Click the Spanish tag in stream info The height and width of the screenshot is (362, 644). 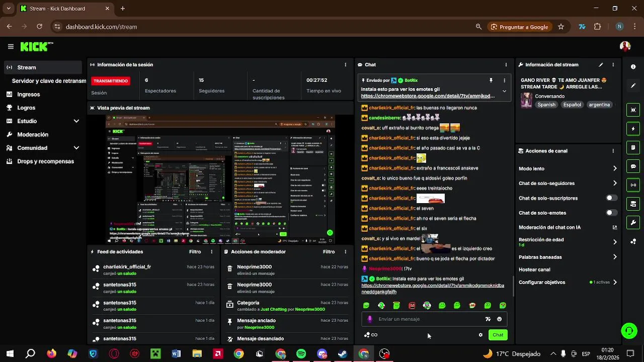(546, 105)
